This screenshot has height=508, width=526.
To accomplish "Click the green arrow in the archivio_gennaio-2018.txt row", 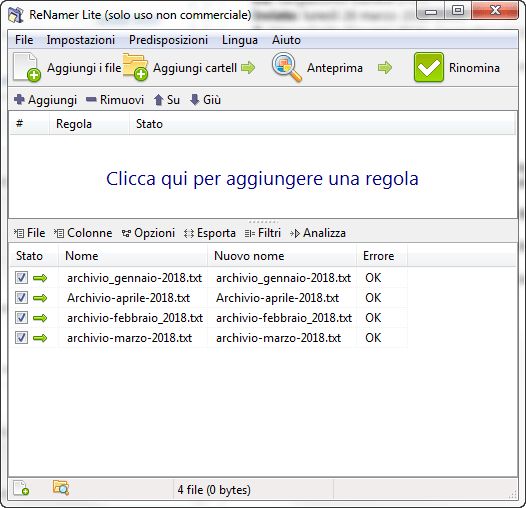I will (40, 278).
